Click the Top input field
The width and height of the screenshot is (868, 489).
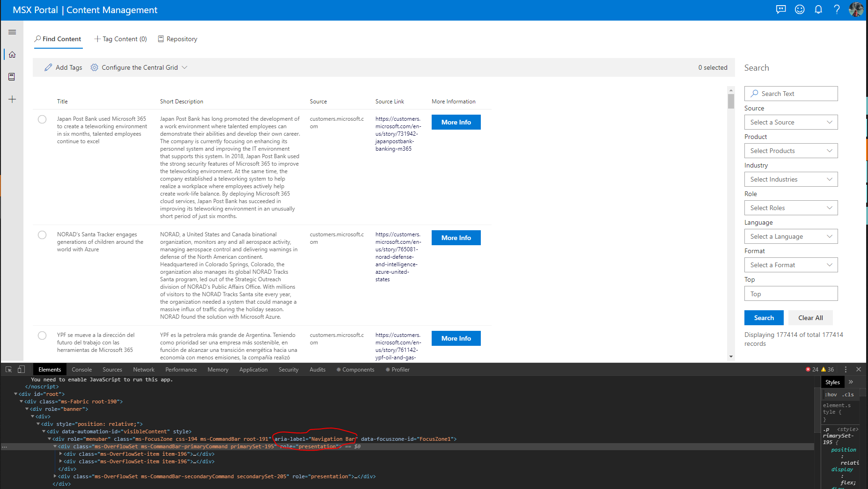[791, 293]
